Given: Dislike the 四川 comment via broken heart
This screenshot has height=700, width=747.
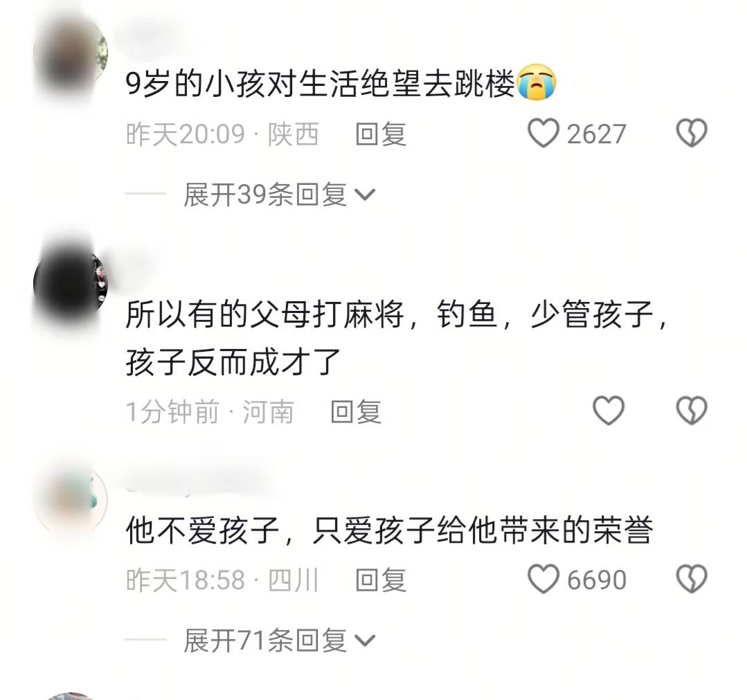Looking at the screenshot, I should point(692,579).
